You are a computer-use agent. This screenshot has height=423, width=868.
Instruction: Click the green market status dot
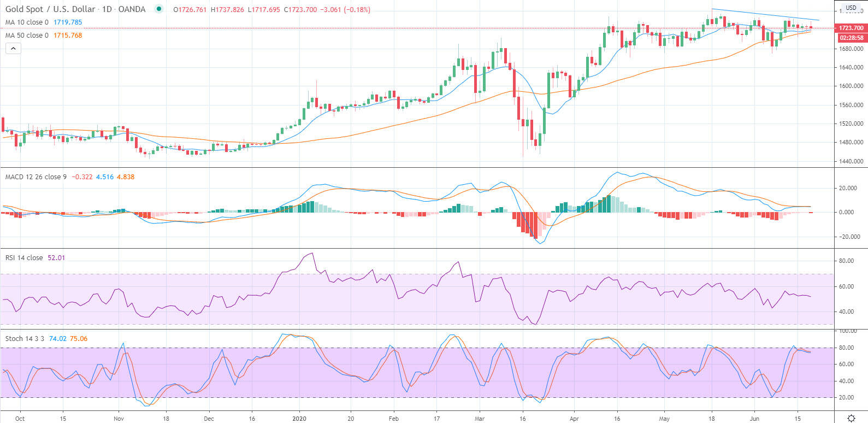point(159,9)
